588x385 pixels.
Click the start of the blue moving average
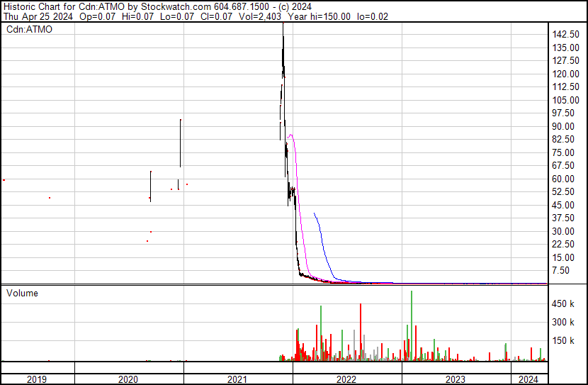click(315, 213)
